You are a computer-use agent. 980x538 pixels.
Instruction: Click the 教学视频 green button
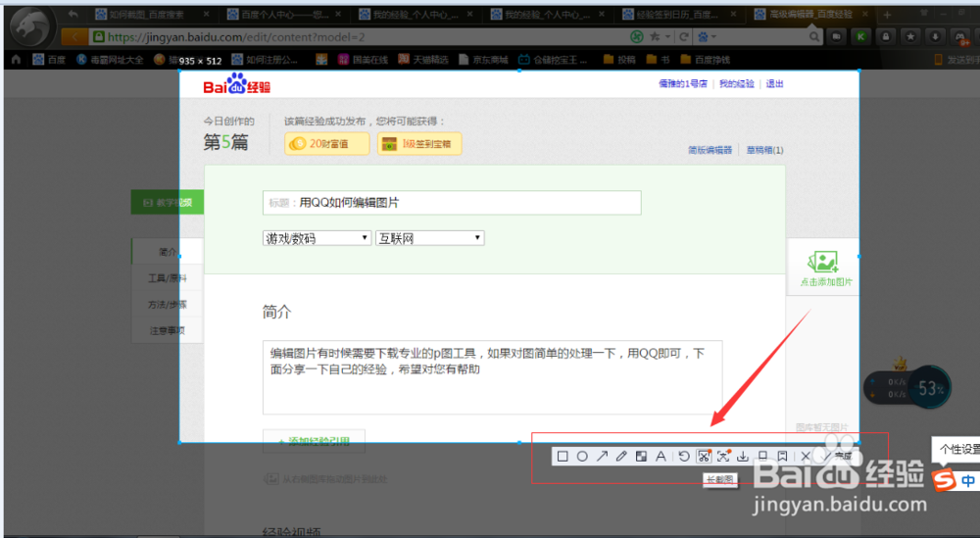[167, 203]
